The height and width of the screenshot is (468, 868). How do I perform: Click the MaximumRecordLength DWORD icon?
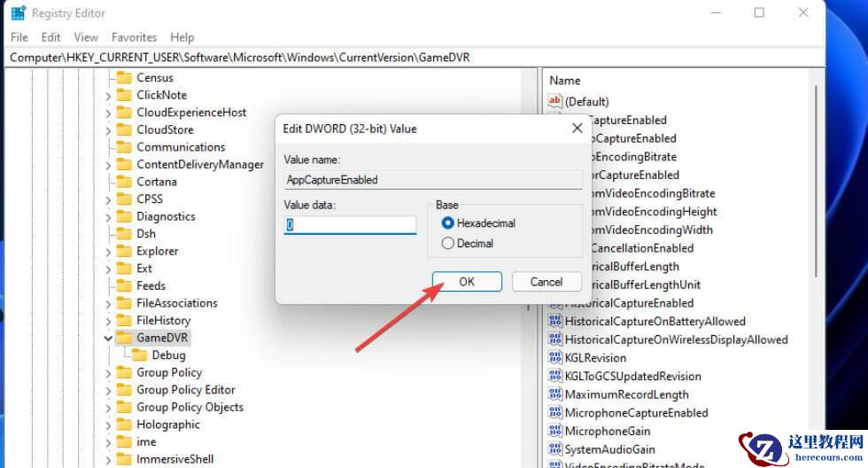click(554, 394)
